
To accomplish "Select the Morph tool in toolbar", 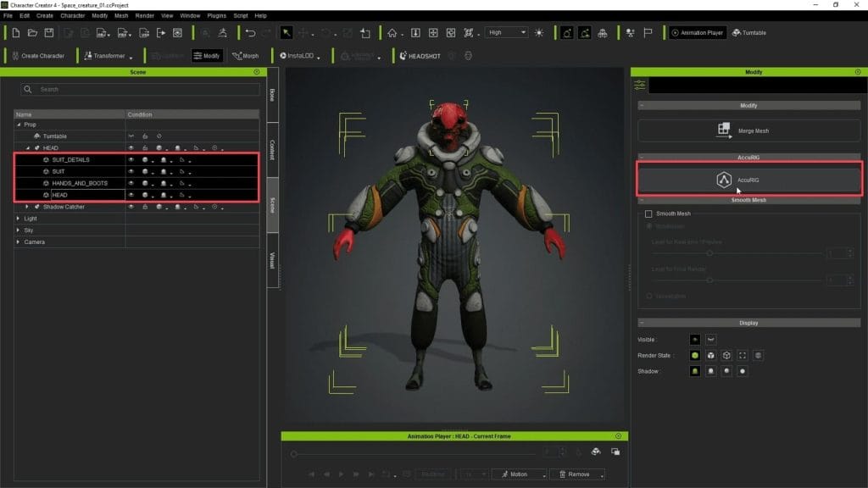I will coord(245,56).
